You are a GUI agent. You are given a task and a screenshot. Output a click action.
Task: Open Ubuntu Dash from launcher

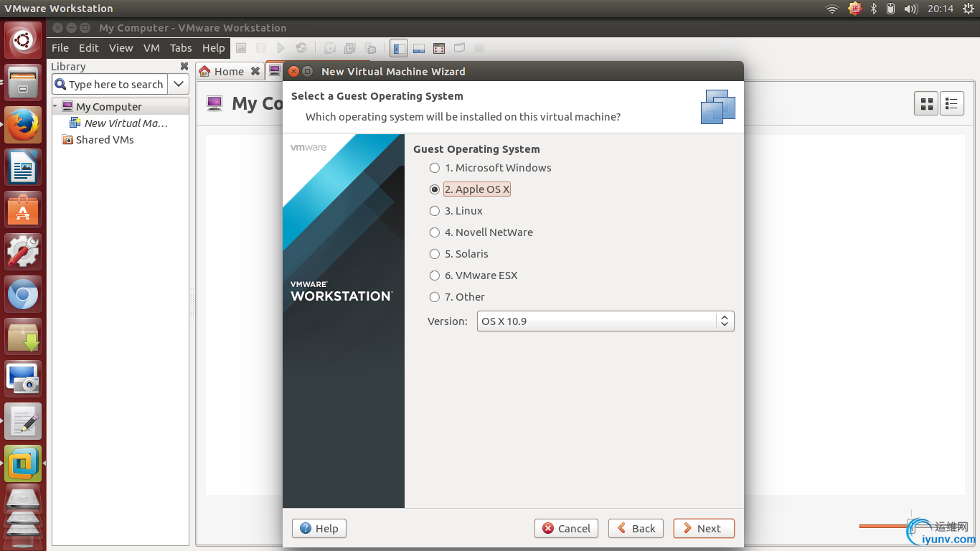click(x=23, y=40)
